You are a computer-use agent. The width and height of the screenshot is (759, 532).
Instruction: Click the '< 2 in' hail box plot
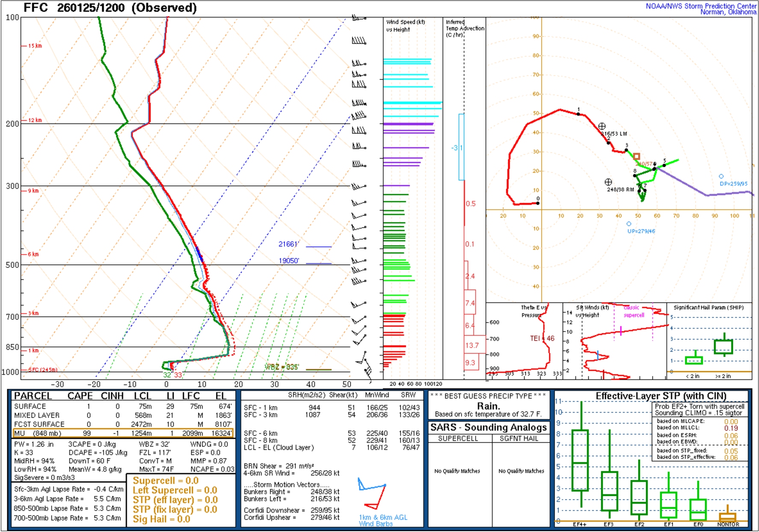pyautogui.click(x=694, y=360)
